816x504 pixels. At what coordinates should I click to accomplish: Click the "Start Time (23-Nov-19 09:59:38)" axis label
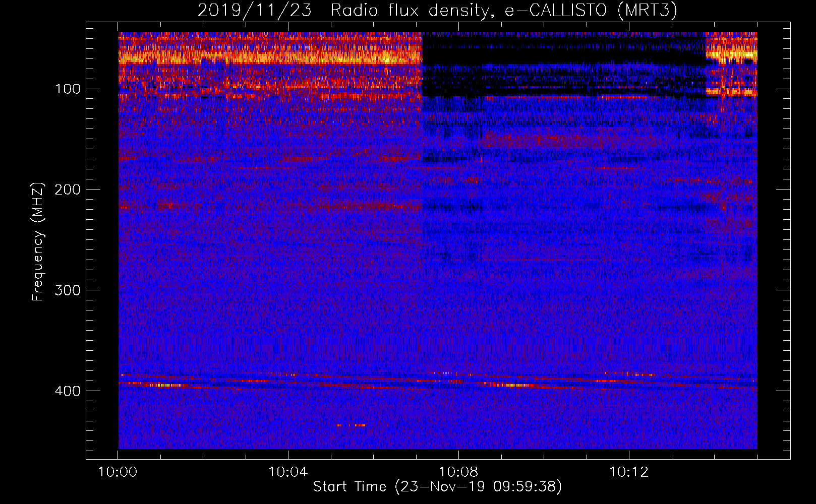[437, 487]
